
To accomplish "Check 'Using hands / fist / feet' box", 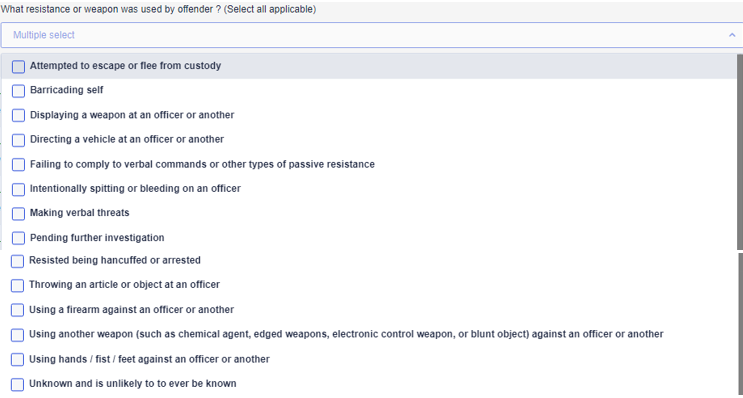I will pyautogui.click(x=18, y=360).
